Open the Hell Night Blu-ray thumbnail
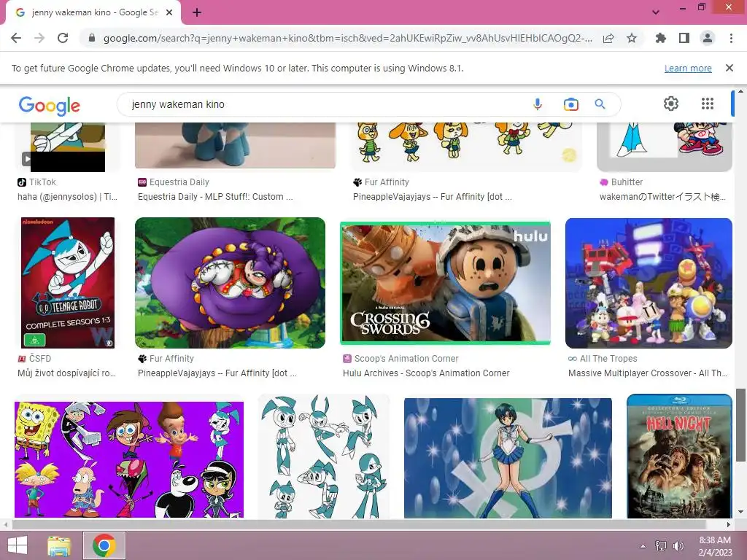 tap(679, 456)
